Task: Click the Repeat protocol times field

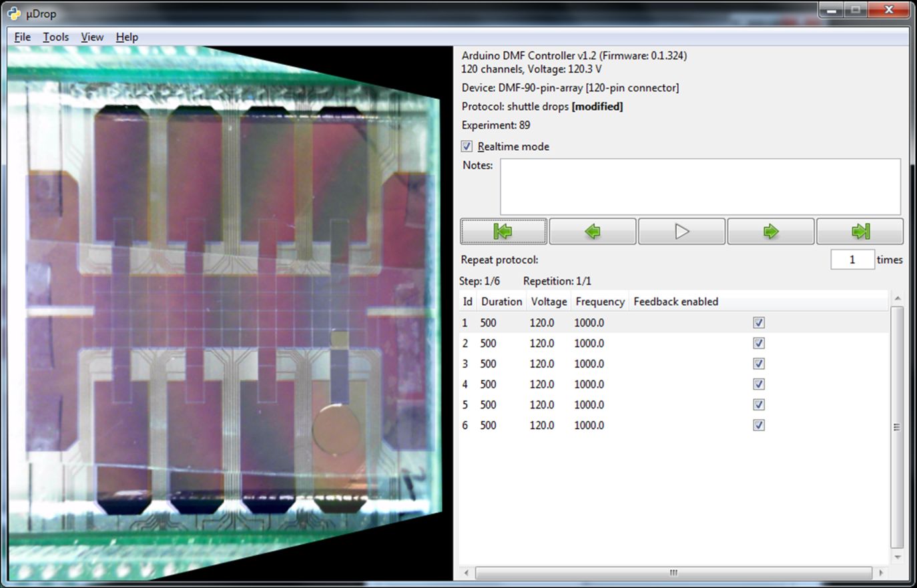Action: [852, 260]
